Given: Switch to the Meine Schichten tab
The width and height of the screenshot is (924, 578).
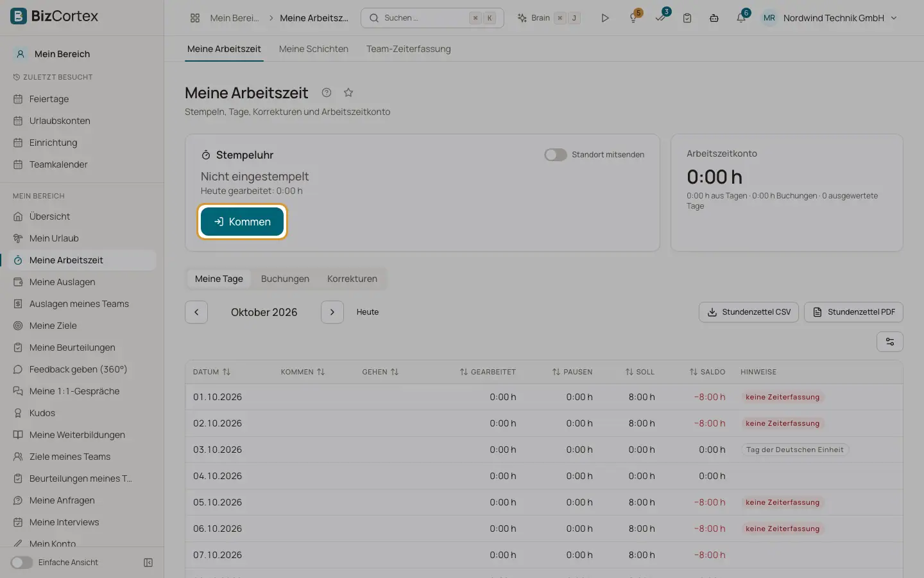Looking at the screenshot, I should pyautogui.click(x=314, y=49).
